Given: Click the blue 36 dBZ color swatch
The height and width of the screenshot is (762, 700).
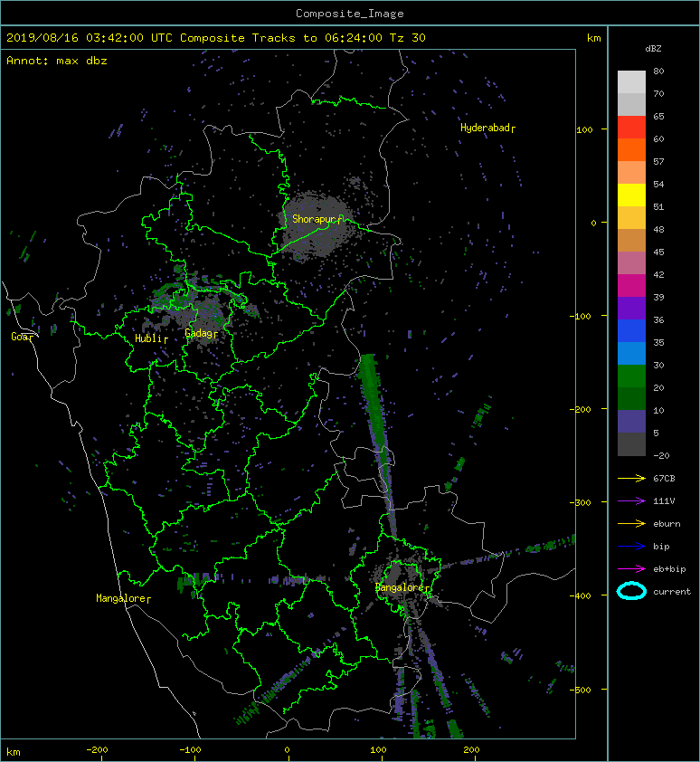Looking at the screenshot, I should click(631, 330).
